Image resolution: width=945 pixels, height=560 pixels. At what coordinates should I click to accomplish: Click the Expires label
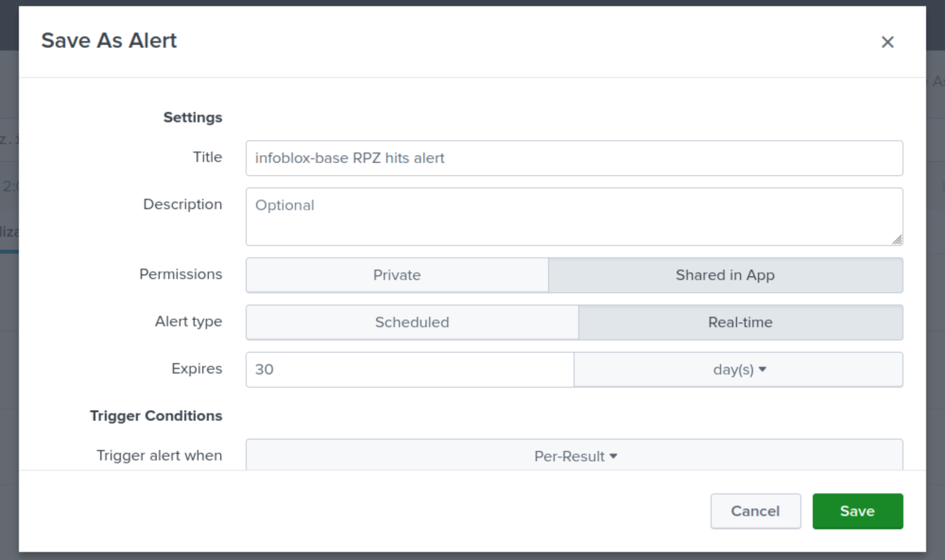coord(197,368)
